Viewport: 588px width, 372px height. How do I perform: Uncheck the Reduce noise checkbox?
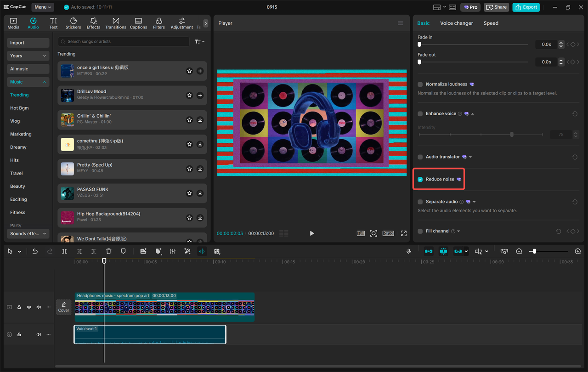(x=420, y=179)
